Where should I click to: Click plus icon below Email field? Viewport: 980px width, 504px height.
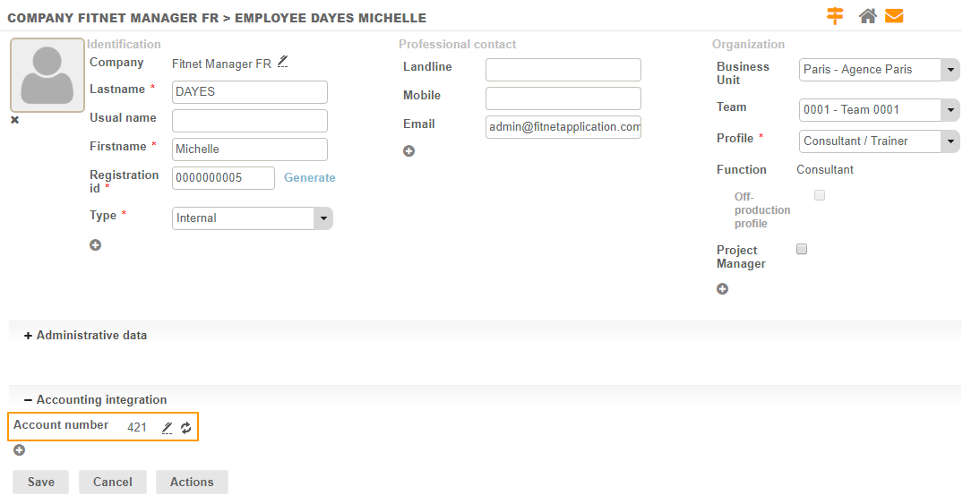[409, 151]
